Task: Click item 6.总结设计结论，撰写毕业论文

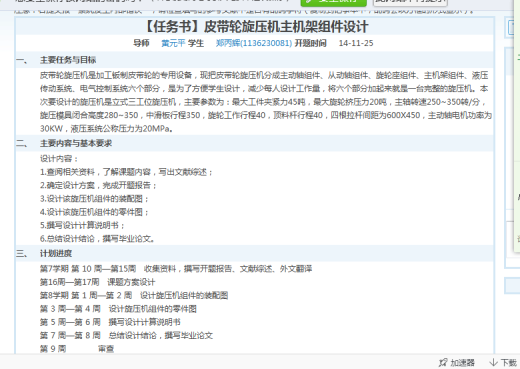Action: click(97, 239)
